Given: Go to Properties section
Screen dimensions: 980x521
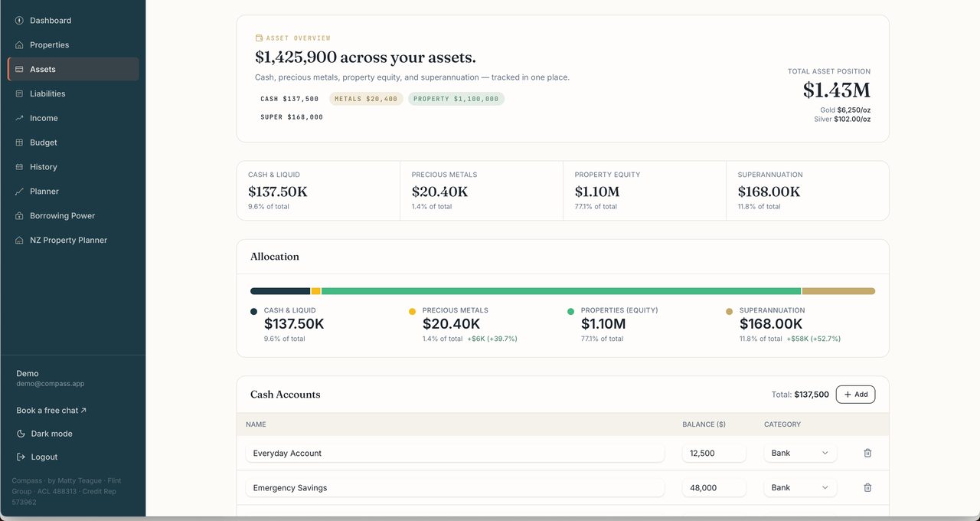Looking at the screenshot, I should (x=73, y=45).
